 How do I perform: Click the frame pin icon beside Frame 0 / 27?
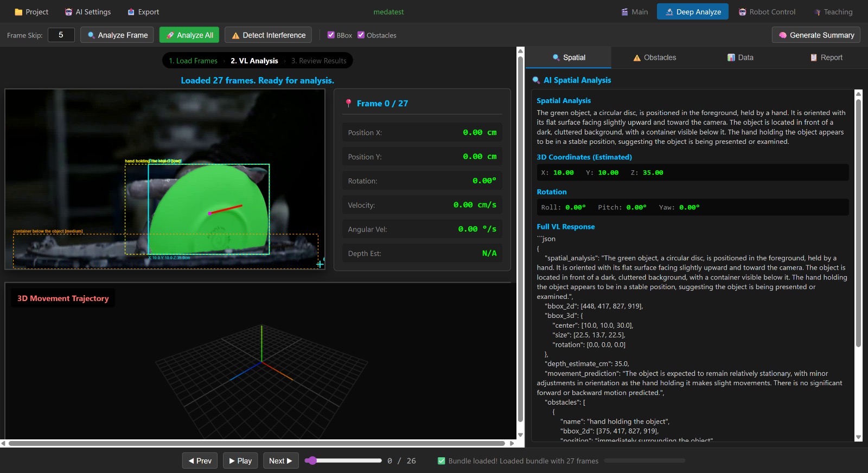(348, 103)
